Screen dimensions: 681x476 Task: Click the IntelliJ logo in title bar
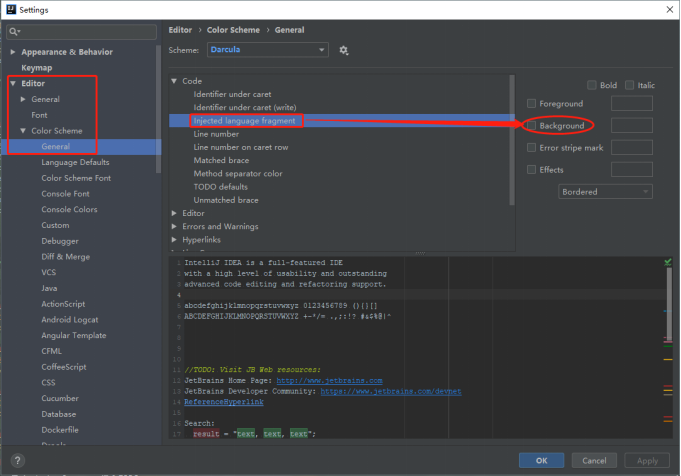coord(10,10)
